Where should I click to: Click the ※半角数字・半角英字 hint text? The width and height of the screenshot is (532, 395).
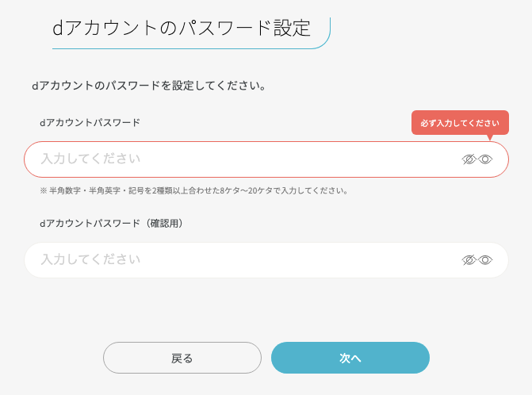click(193, 190)
